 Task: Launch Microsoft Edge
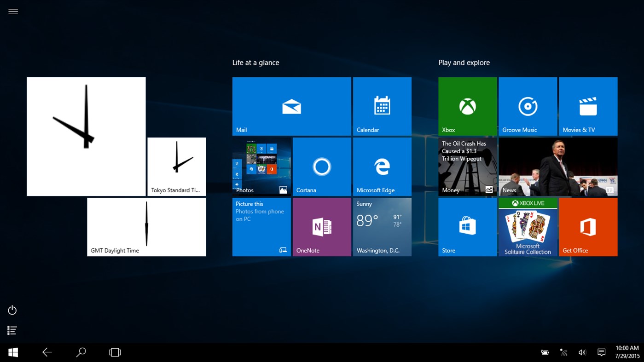[382, 166]
